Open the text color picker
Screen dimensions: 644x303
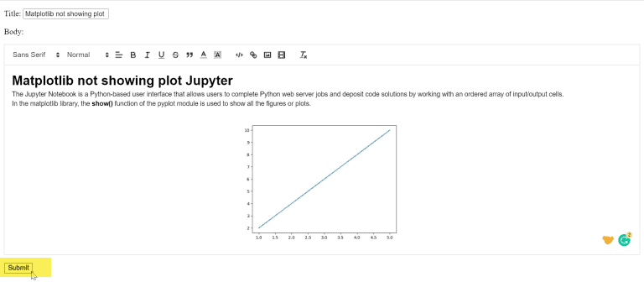click(203, 55)
